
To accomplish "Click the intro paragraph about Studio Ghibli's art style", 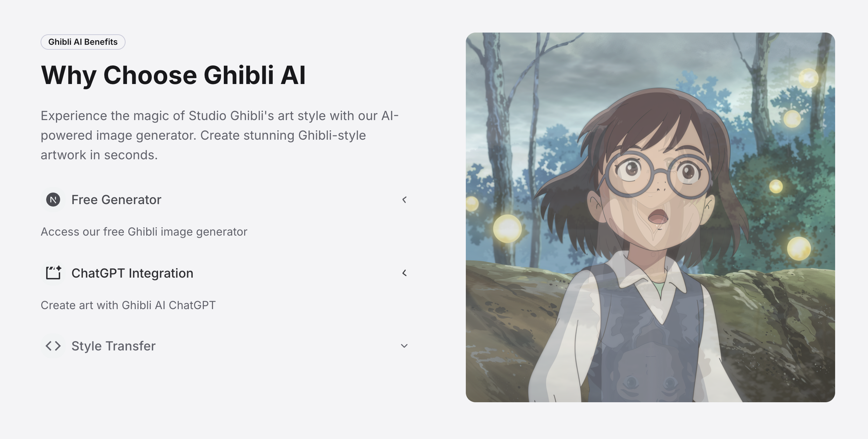I will click(x=220, y=135).
